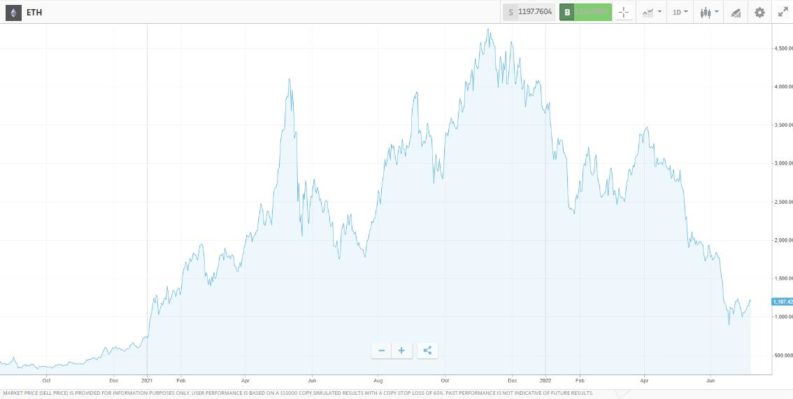Click the 2,500.00 price axis label

pos(783,202)
